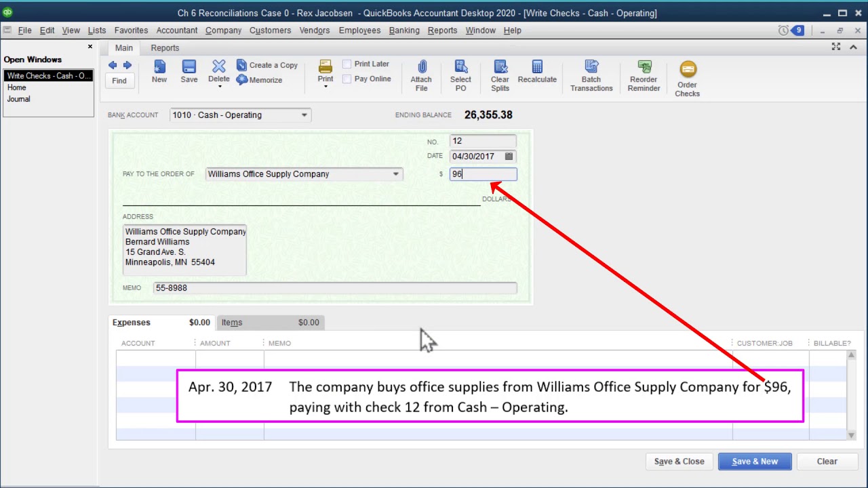Open the Accountant menu
The height and width of the screenshot is (488, 868).
point(177,30)
